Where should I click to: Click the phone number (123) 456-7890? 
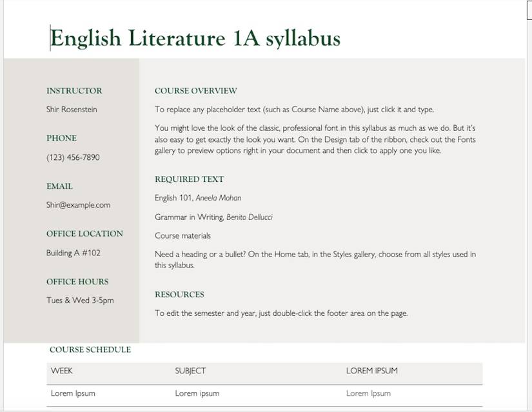tap(73, 157)
